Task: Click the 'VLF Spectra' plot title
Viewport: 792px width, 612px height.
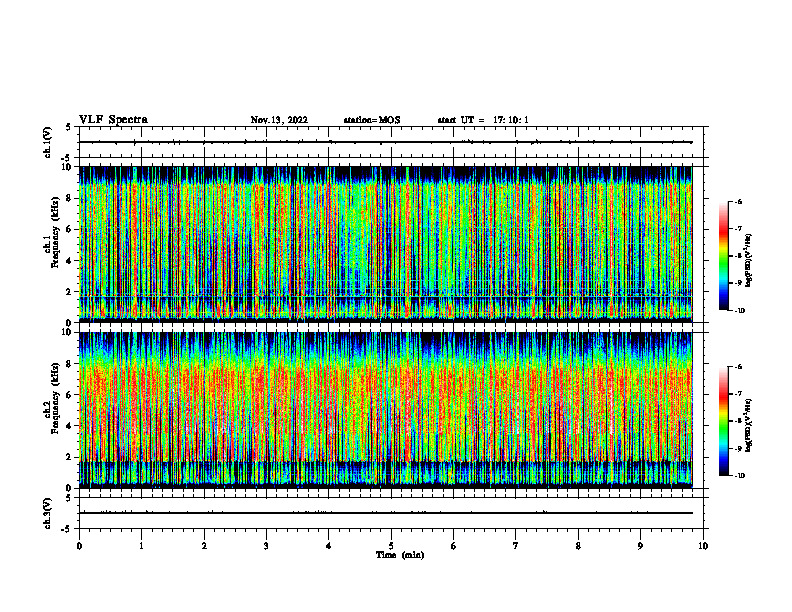Action: click(113, 120)
